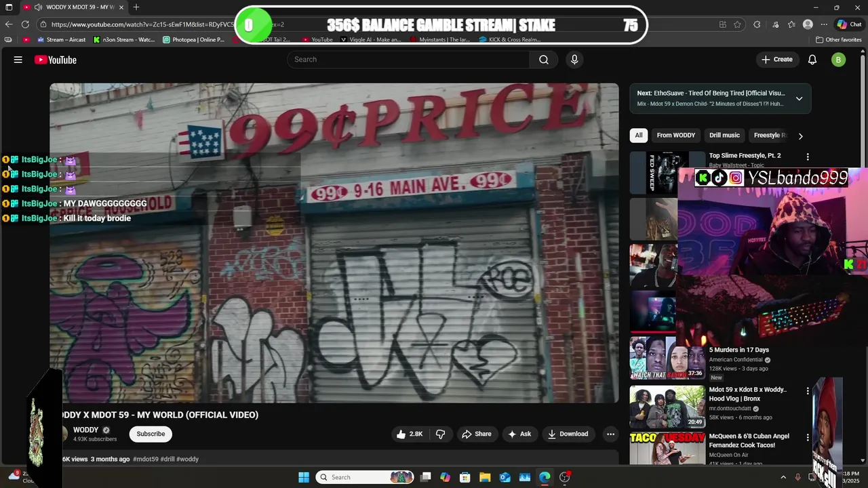The image size is (868, 488).
Task: Open n3on Stream bookmark
Action: [x=123, y=39]
